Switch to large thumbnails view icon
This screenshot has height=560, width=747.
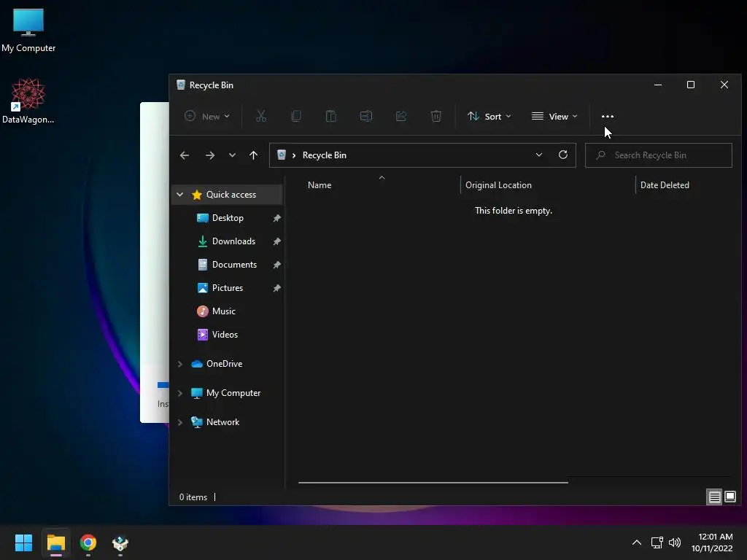click(729, 497)
